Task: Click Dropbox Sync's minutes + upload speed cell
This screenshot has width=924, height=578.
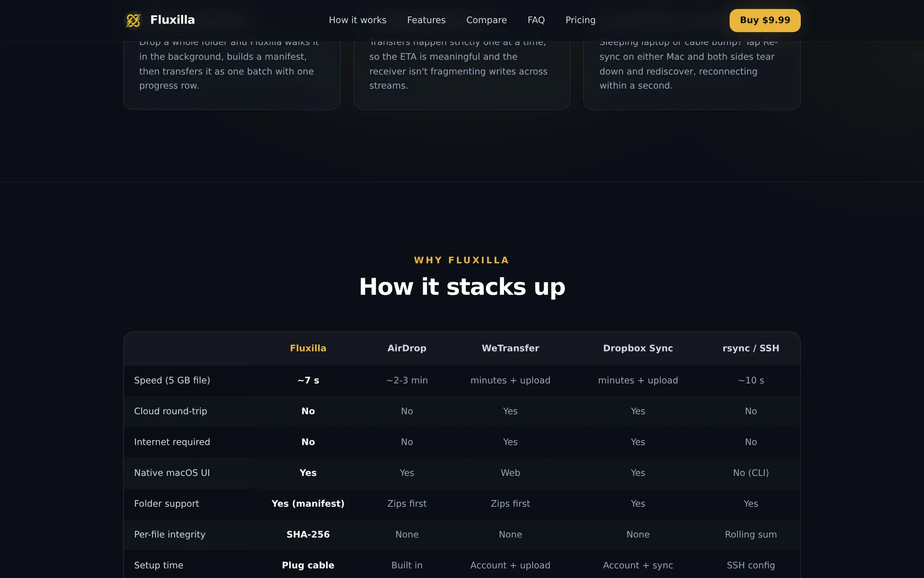Action: click(638, 380)
